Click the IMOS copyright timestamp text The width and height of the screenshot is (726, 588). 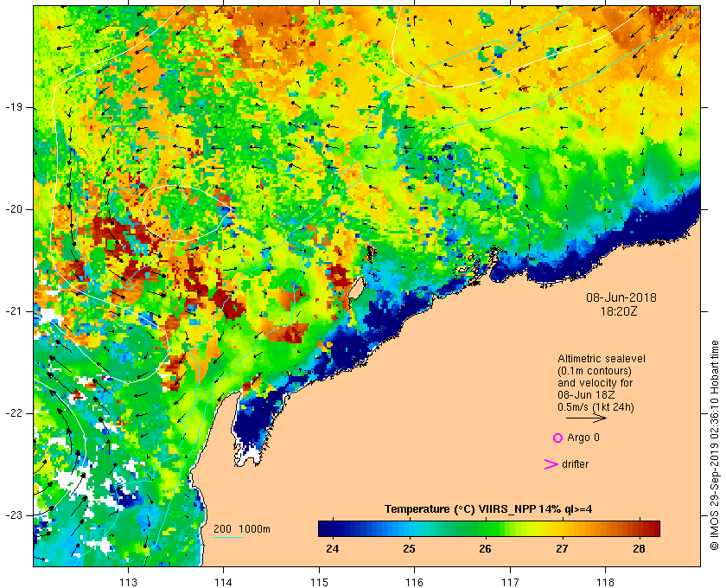(715, 445)
